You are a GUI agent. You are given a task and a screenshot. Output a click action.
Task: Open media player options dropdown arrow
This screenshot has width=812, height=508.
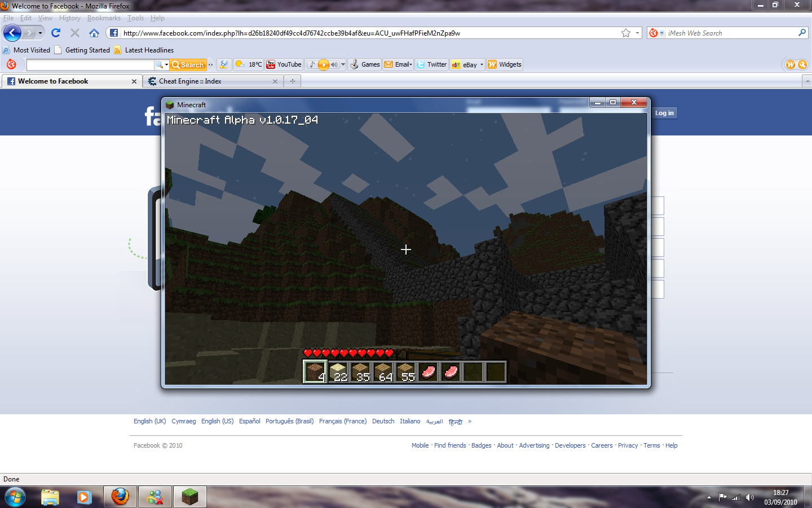tap(343, 64)
